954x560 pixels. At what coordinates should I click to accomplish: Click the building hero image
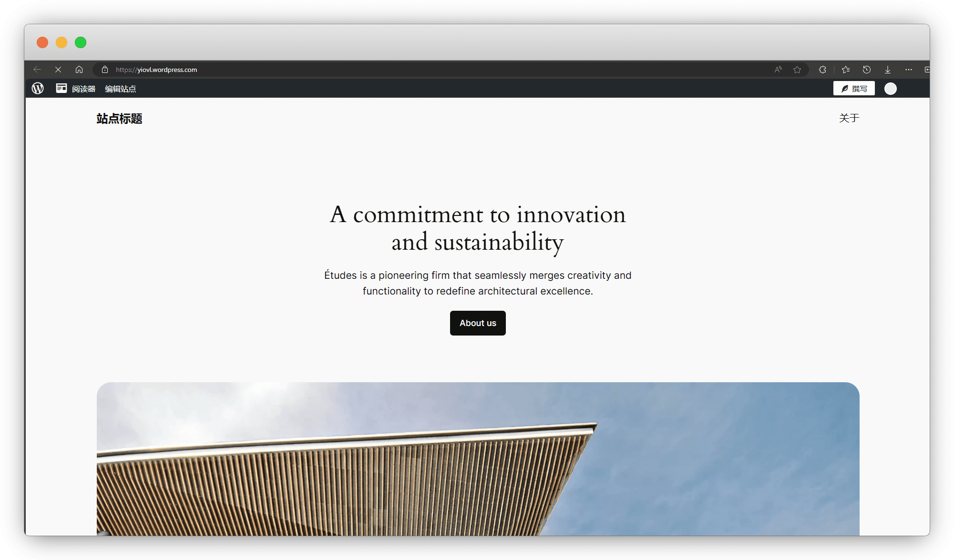478,458
